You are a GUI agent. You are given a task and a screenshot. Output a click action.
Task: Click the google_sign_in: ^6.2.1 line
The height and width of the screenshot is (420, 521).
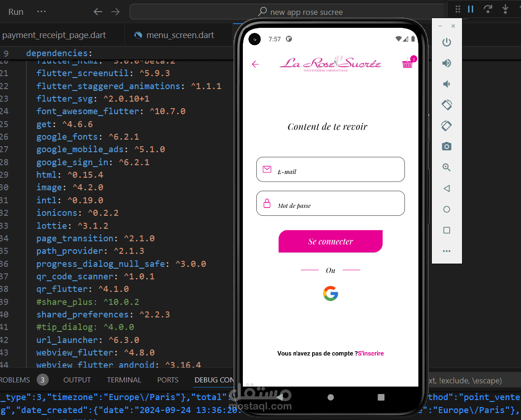93,162
